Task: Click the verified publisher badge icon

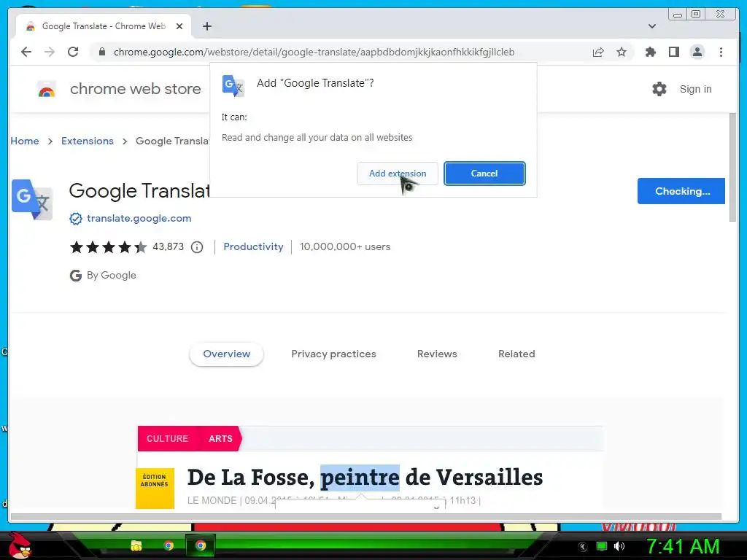Action: pyautogui.click(x=76, y=219)
